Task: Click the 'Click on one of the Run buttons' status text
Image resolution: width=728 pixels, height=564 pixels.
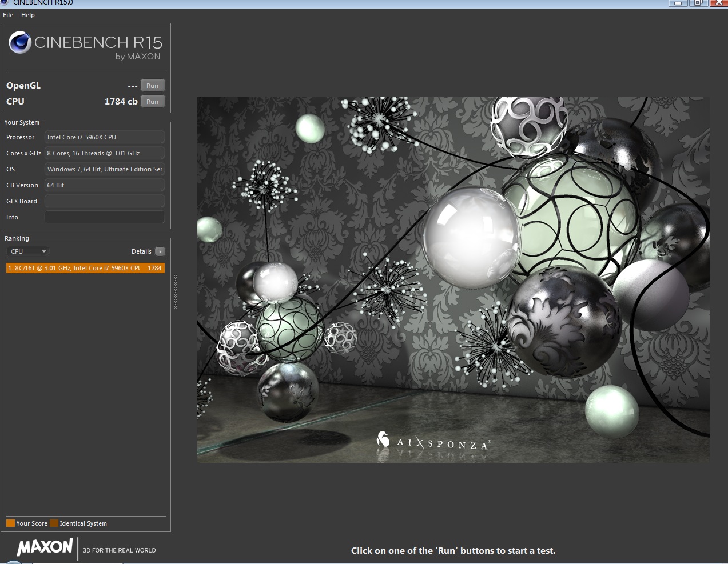Action: tap(453, 551)
